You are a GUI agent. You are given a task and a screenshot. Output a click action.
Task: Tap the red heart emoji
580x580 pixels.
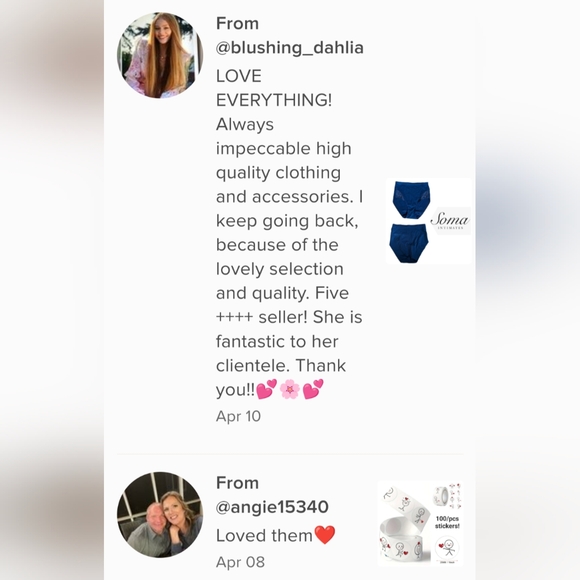(x=324, y=535)
